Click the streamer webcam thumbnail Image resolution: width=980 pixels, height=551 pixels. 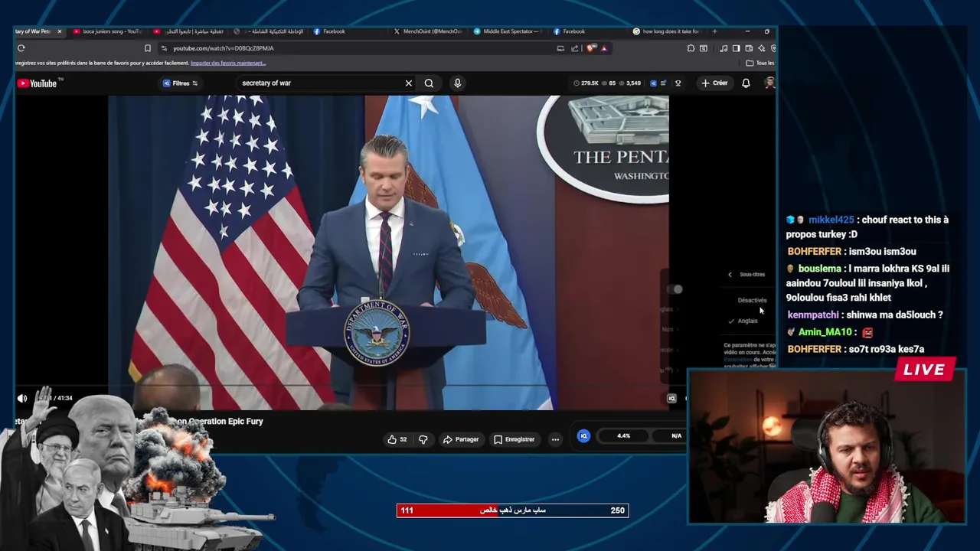[827, 446]
